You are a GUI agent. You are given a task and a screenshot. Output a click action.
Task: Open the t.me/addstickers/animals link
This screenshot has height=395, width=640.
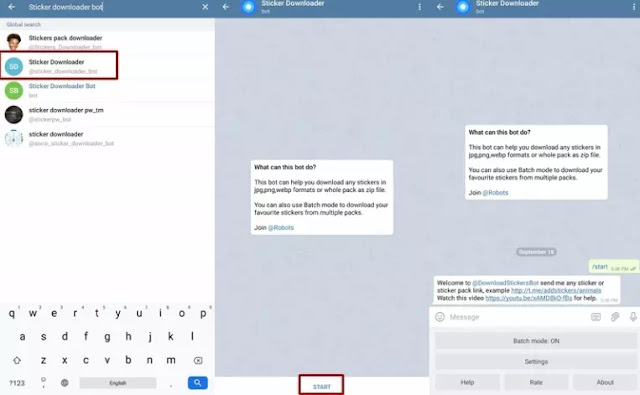pos(556,291)
